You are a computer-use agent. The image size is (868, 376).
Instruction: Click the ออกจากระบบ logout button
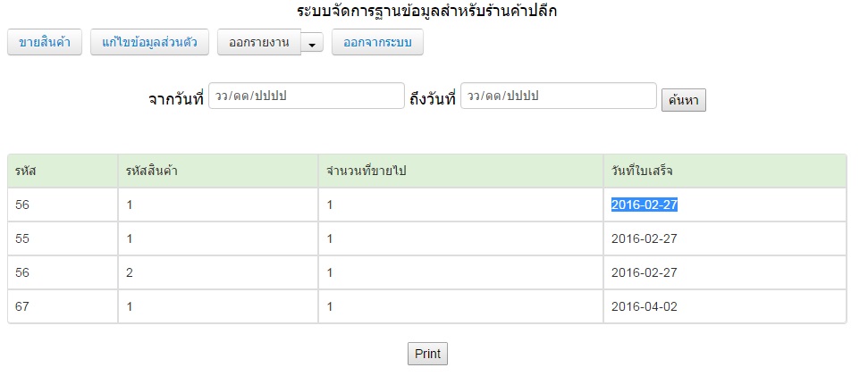click(376, 43)
